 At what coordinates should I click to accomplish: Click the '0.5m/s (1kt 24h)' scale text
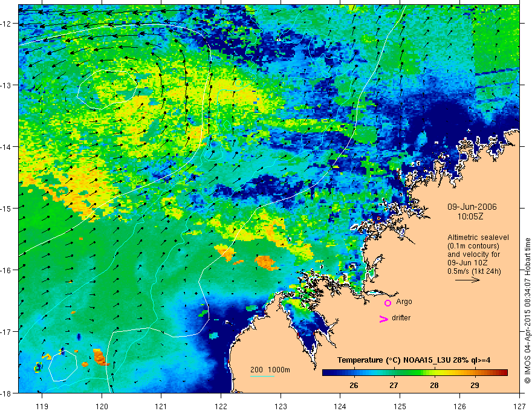tap(474, 271)
